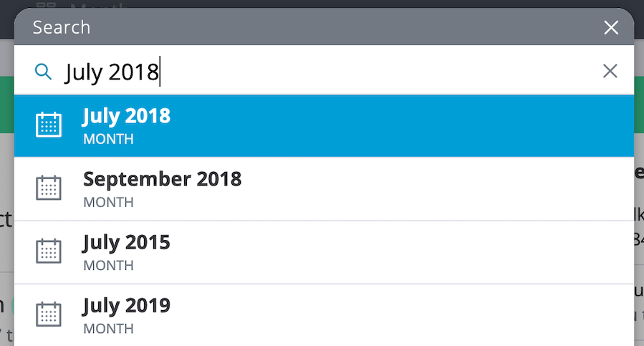The image size is (644, 346).
Task: Click the calendar icon beside July 2019
Action: click(x=49, y=314)
